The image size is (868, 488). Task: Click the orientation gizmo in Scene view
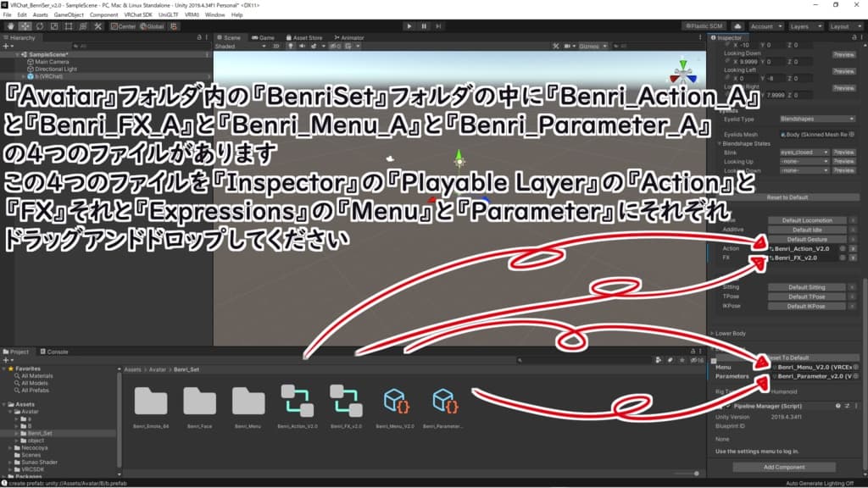683,72
